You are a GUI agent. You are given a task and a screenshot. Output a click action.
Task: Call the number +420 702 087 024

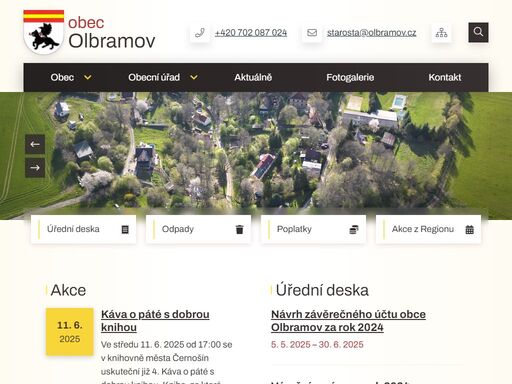pyautogui.click(x=251, y=33)
